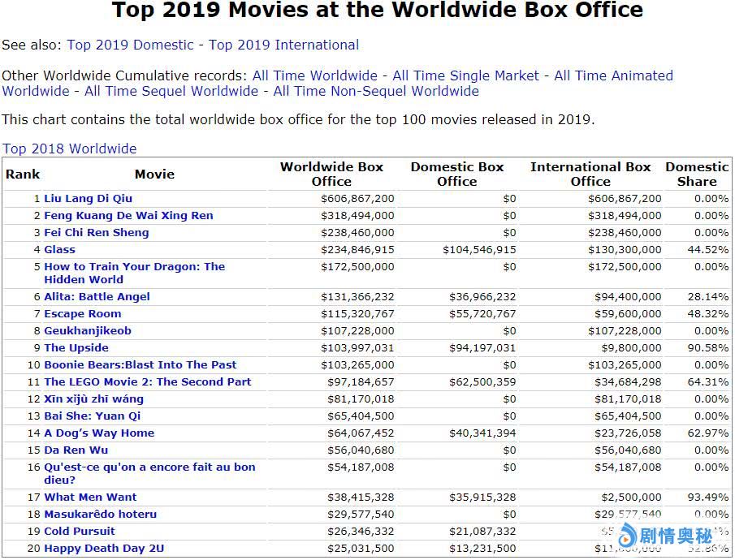The width and height of the screenshot is (735, 560).
Task: Open the Cold Pursuit movie link
Action: (x=79, y=531)
